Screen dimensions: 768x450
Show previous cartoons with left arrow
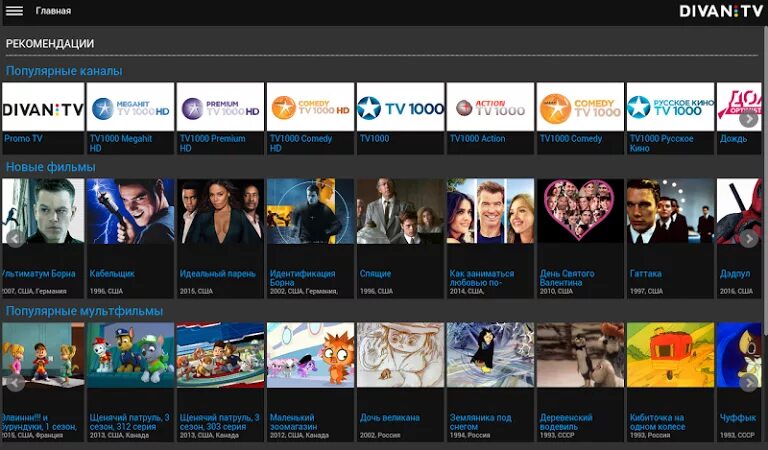pos(15,383)
